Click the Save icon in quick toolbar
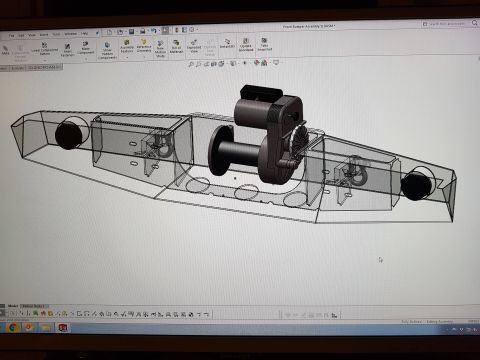Viewport: 480px width, 360px height. (x=131, y=32)
